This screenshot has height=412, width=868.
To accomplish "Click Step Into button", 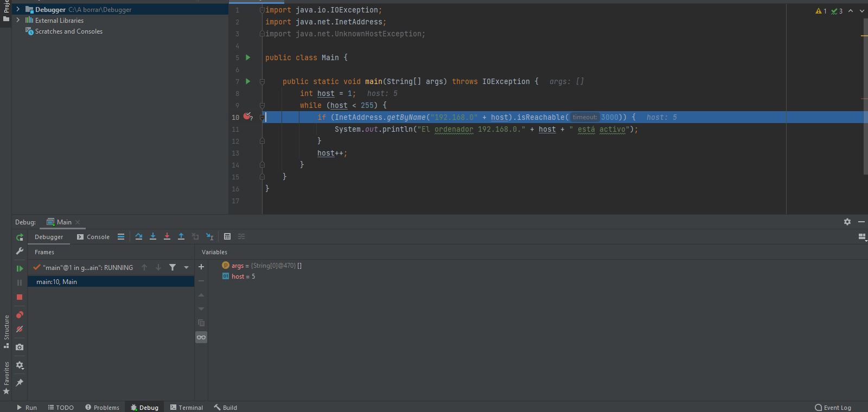I will click(x=153, y=236).
